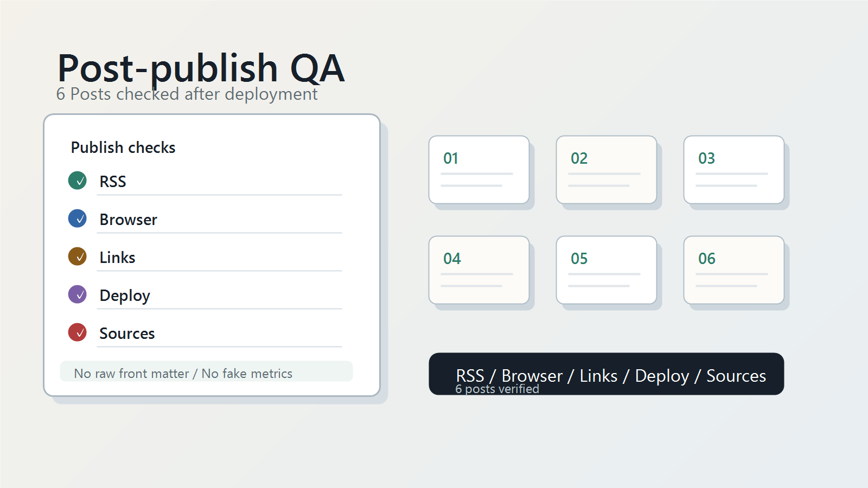The width and height of the screenshot is (868, 488).
Task: Open post card 06
Action: [734, 270]
